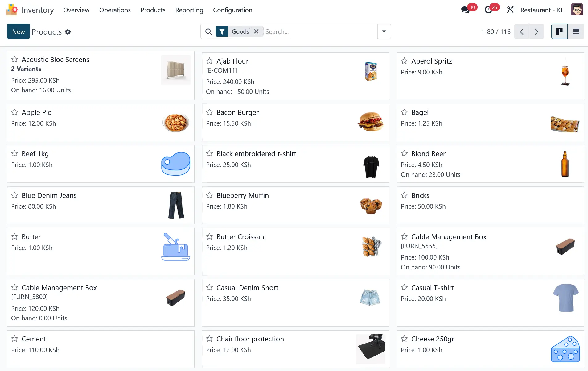The height and width of the screenshot is (371, 588).
Task: Open the Operations menu
Action: coord(115,10)
